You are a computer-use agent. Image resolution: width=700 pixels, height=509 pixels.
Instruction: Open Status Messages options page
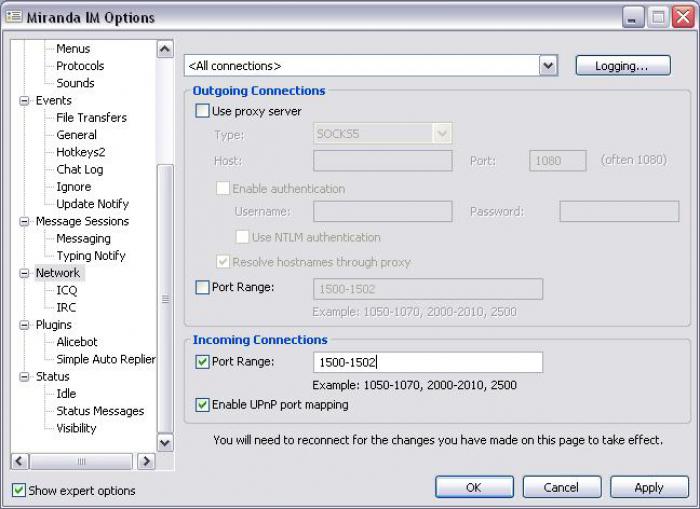(100, 411)
